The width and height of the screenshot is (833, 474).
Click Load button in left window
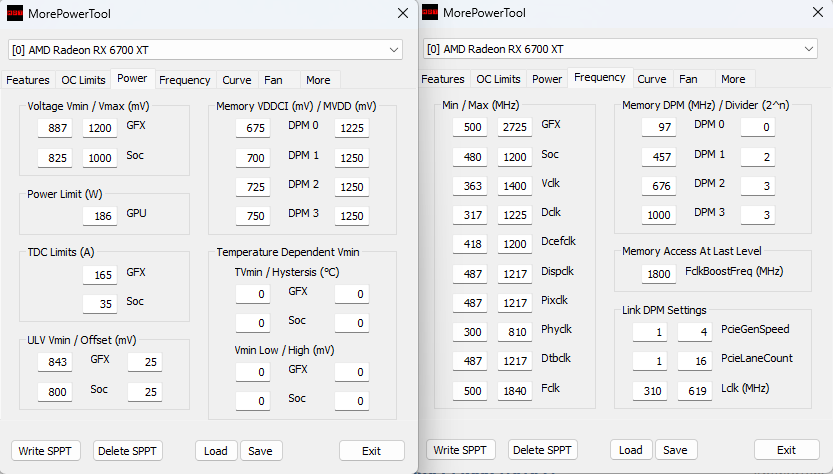coord(216,451)
